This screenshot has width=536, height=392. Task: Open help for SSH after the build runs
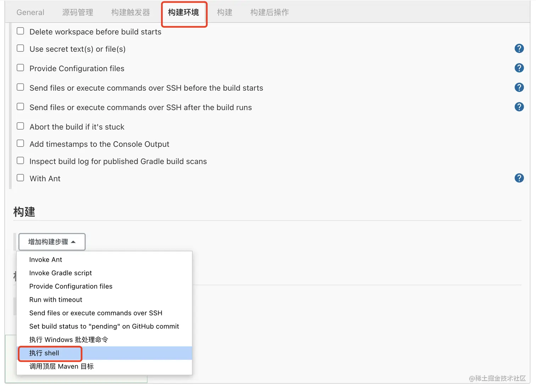coord(519,107)
